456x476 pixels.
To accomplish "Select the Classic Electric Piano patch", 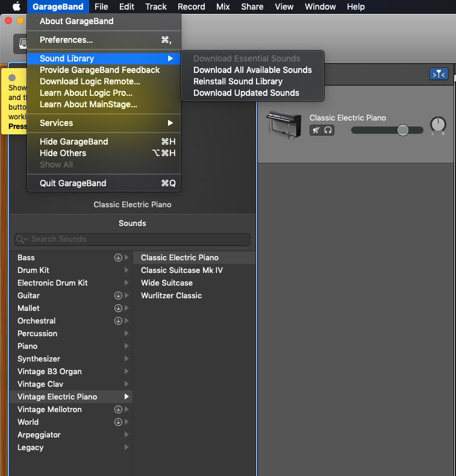I will (194, 257).
